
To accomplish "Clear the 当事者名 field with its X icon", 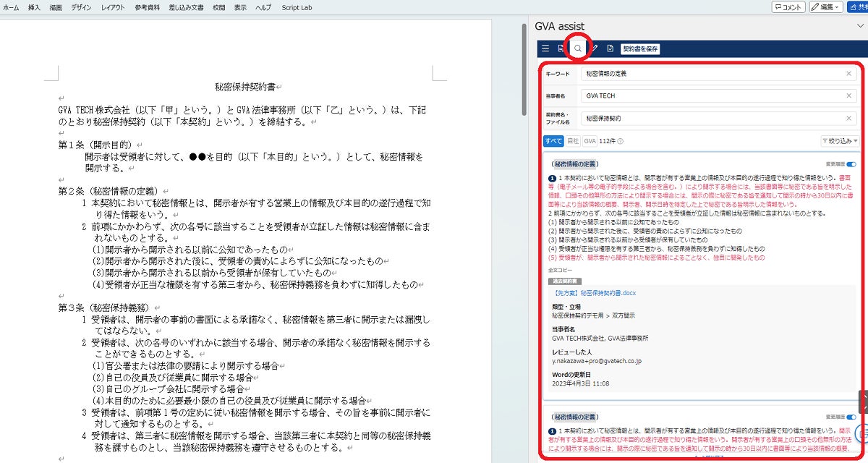I will point(849,95).
